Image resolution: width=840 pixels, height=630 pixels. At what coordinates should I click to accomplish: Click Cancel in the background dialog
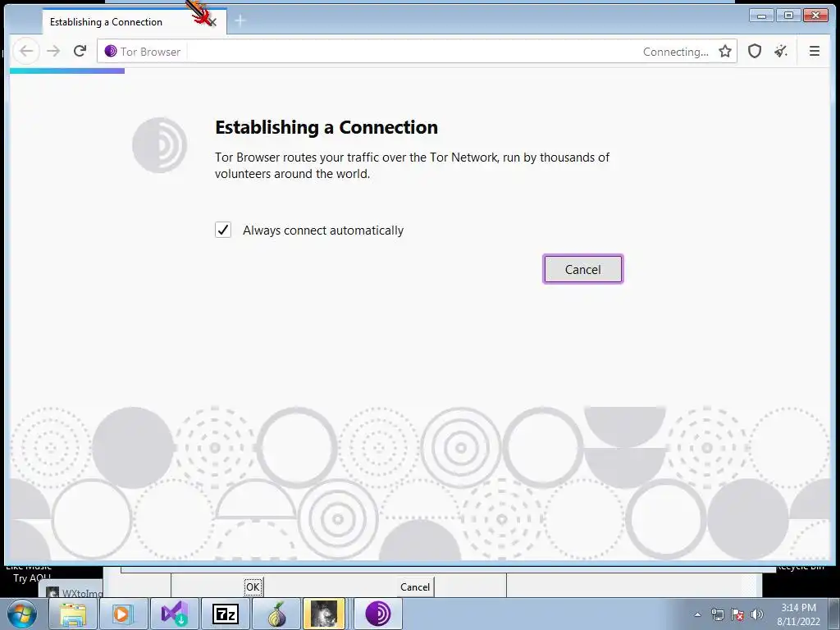[414, 587]
